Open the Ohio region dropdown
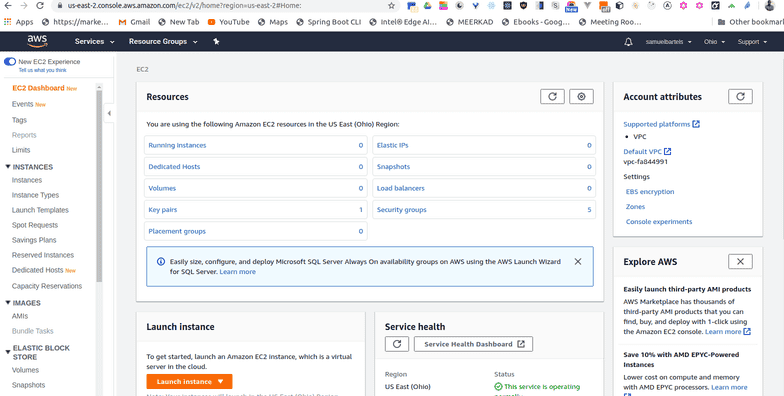 point(714,42)
